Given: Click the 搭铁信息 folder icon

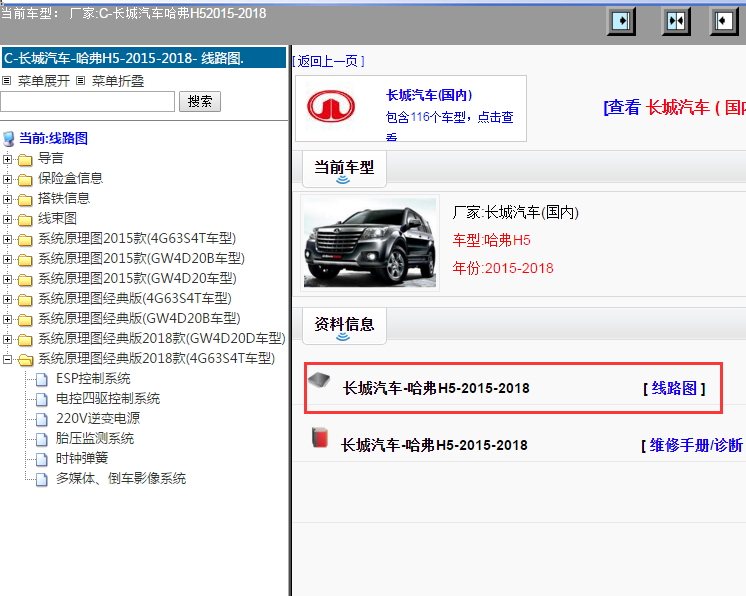Looking at the screenshot, I should (x=25, y=199).
